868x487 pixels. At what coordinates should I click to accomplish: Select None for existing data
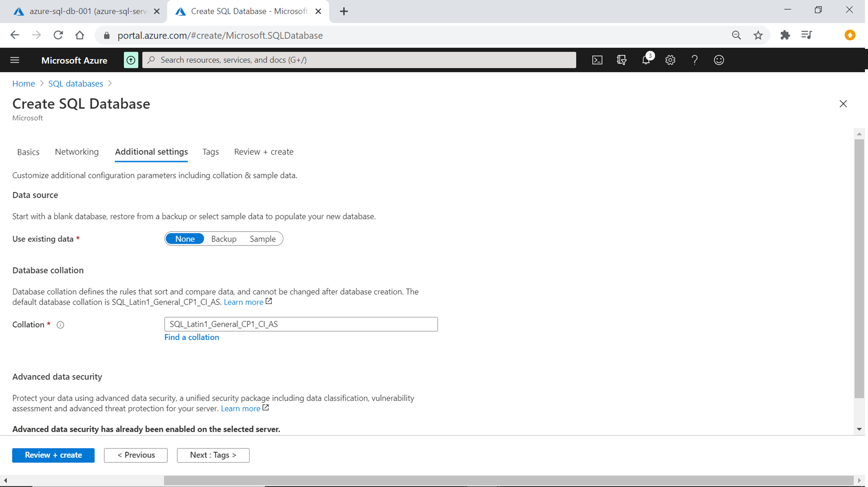click(185, 239)
